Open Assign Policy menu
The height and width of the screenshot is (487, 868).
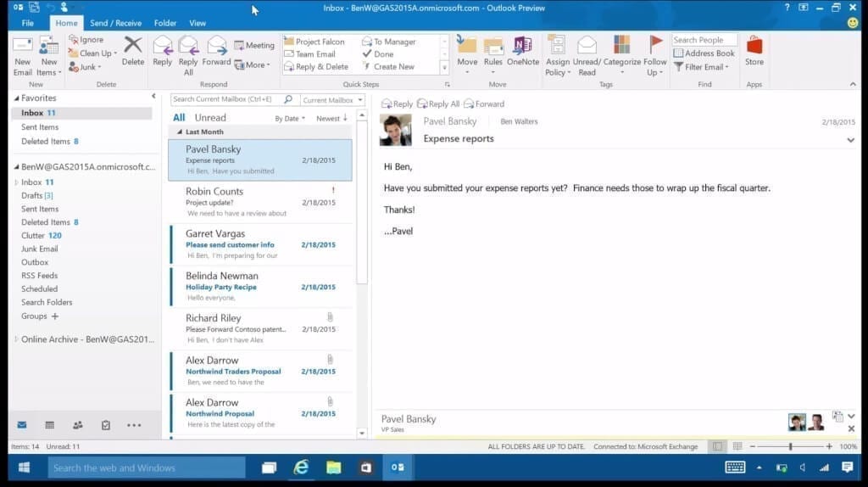coord(557,56)
